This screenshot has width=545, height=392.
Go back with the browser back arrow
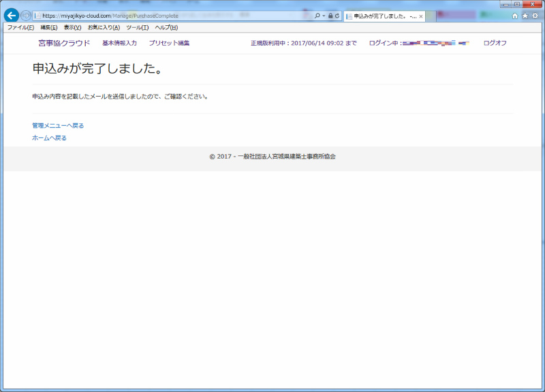pyautogui.click(x=12, y=16)
